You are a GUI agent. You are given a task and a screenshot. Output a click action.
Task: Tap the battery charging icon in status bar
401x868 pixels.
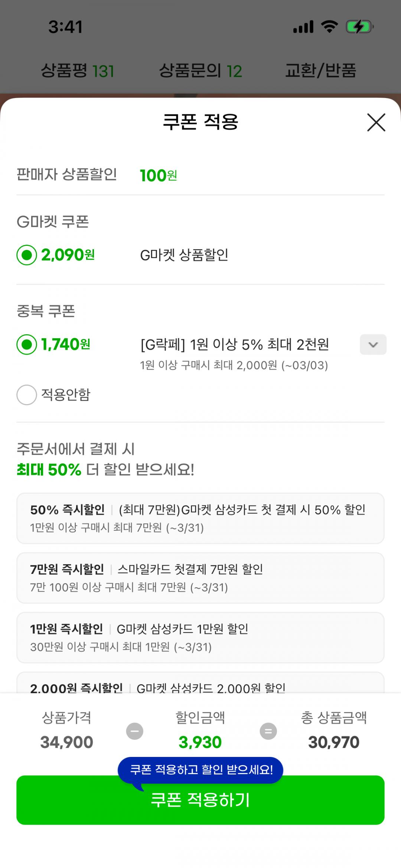(x=359, y=27)
